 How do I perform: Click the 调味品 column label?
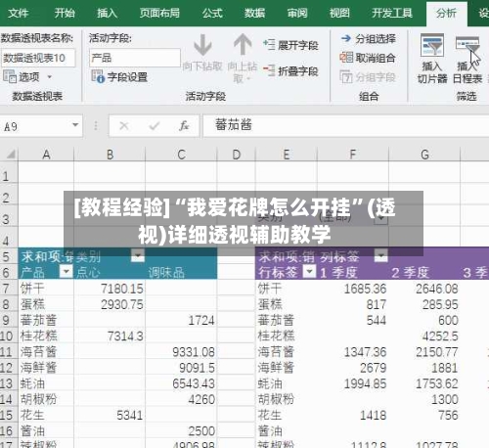tap(166, 272)
